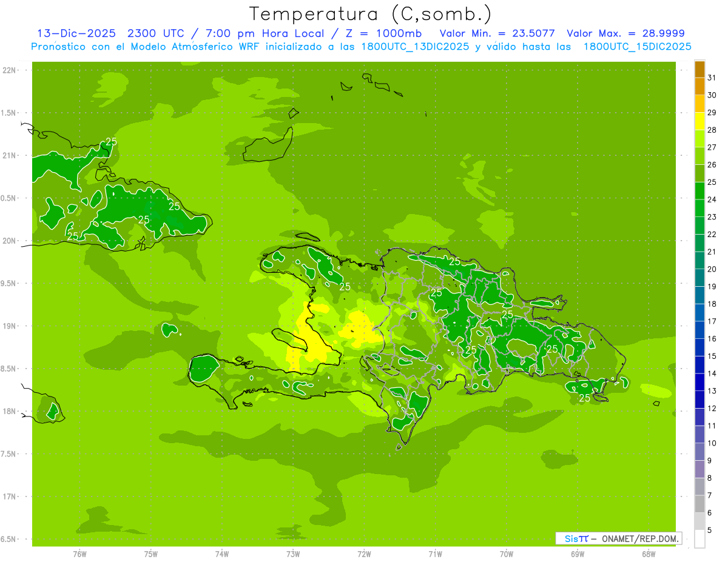Pick the blue legend swatch between 15 and 16

[699, 347]
